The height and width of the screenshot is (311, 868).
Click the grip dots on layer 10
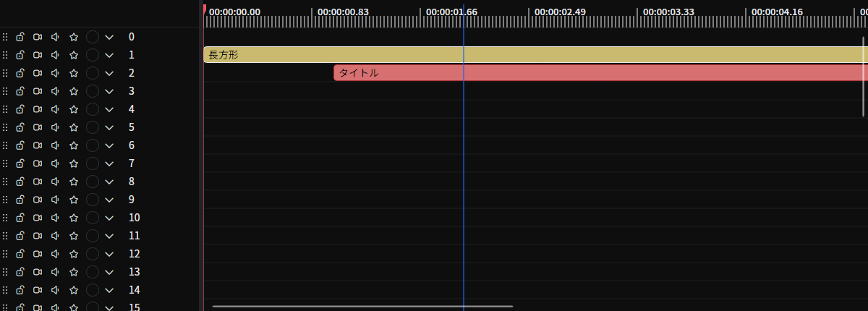tap(5, 218)
